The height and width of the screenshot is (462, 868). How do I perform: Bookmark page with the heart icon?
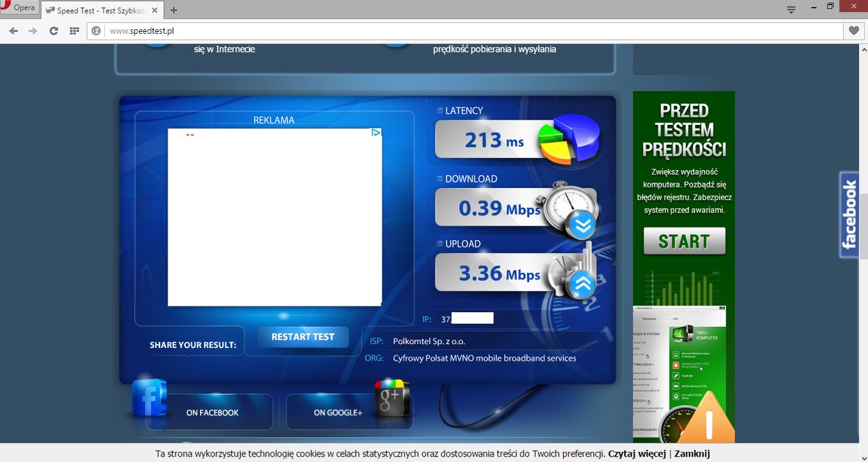854,31
